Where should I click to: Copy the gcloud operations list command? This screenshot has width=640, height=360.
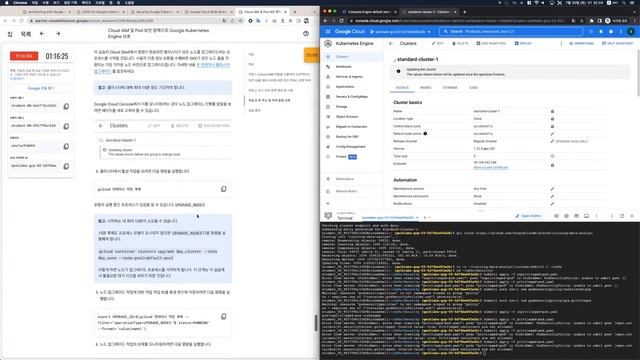[224, 189]
